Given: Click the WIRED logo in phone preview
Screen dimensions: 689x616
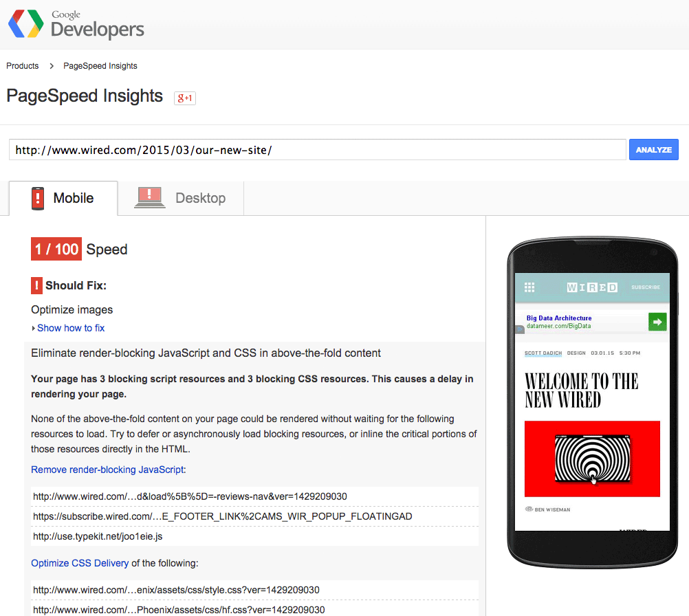Looking at the screenshot, I should tap(592, 287).
